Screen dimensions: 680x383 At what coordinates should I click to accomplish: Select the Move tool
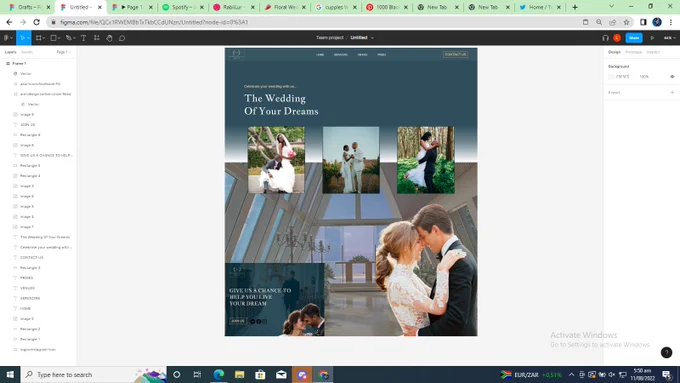pyautogui.click(x=23, y=38)
